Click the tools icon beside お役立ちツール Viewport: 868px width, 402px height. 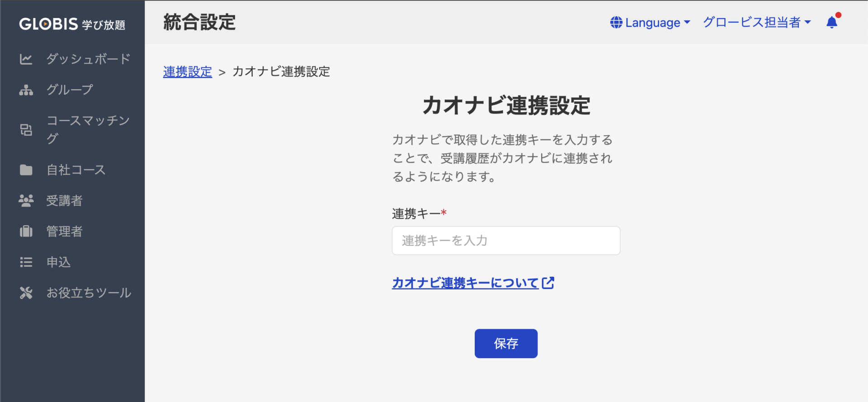pos(26,293)
